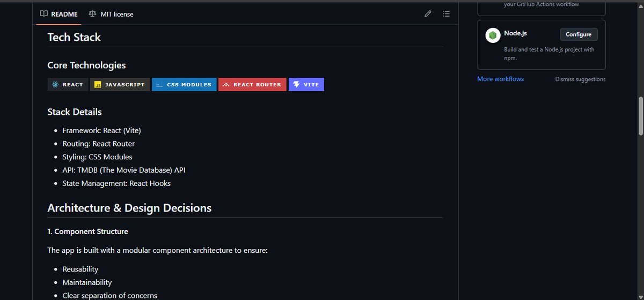The height and width of the screenshot is (300, 644).
Task: Click the 'API: TMDB (The Movie Database) API' item
Action: pos(124,170)
